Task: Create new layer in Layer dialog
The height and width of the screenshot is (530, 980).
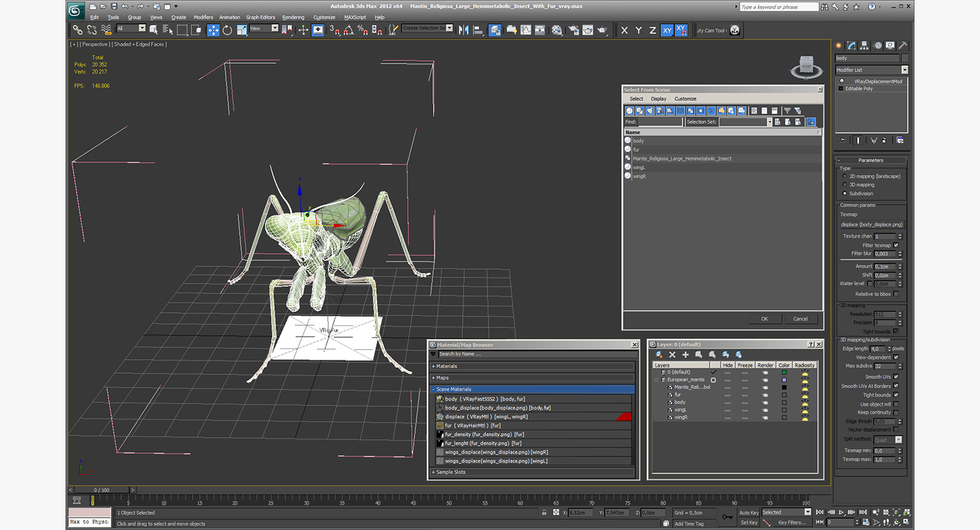Action: [660, 355]
